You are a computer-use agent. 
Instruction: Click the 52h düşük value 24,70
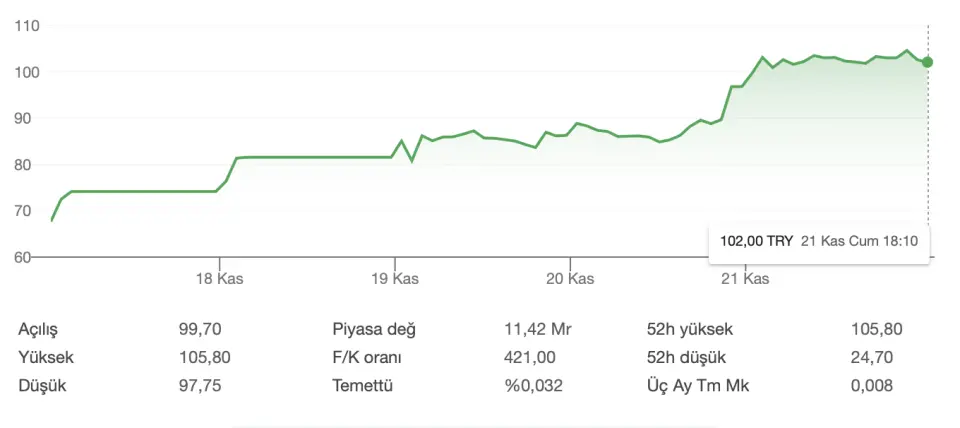point(871,357)
